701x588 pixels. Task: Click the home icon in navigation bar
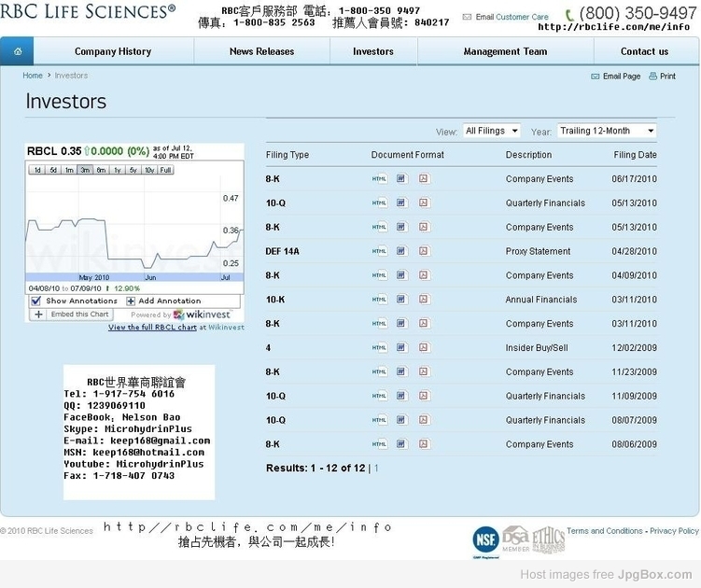point(18,51)
